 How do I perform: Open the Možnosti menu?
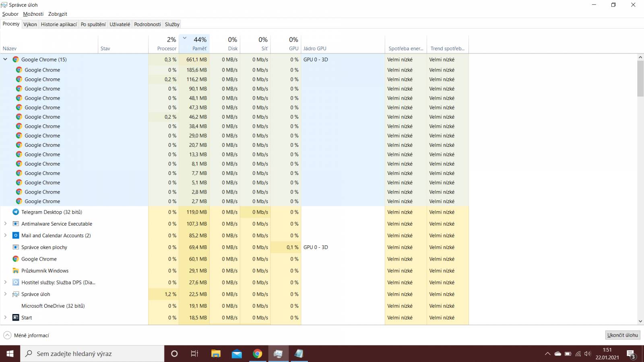(33, 14)
